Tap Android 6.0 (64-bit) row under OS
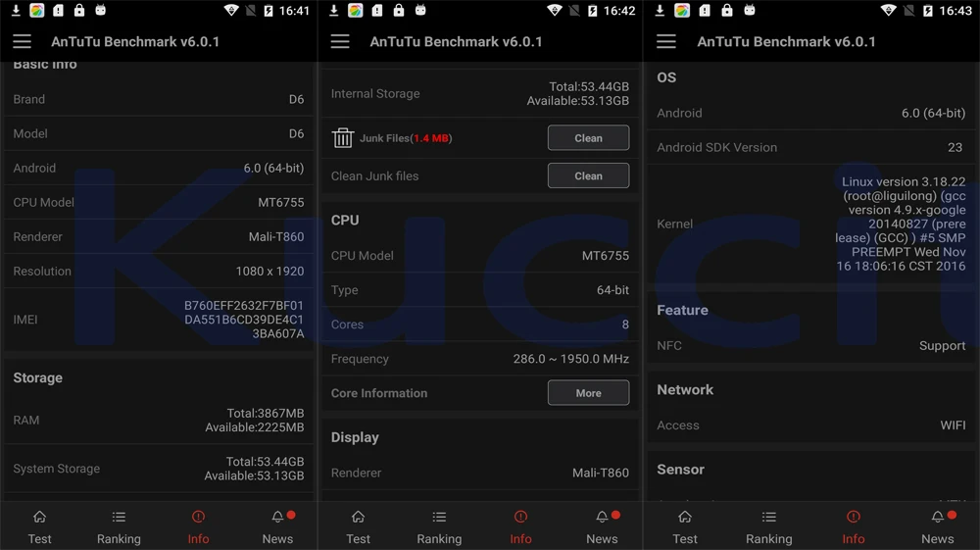This screenshot has height=550, width=980. tap(811, 113)
